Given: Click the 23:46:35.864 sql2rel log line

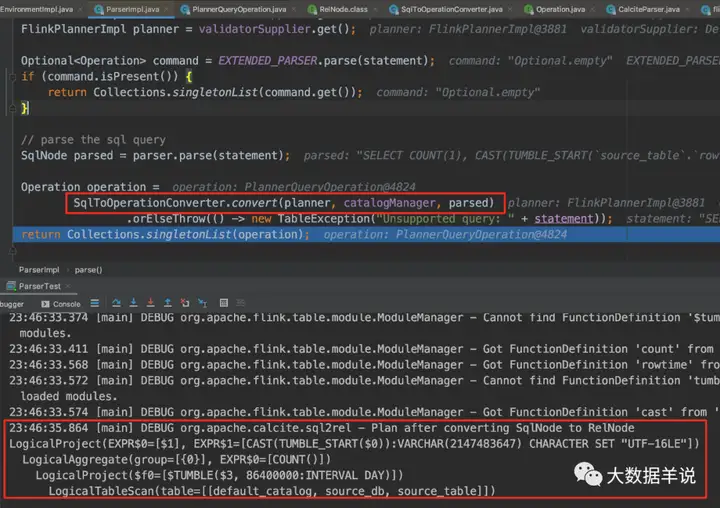Looking at the screenshot, I should [321, 428].
